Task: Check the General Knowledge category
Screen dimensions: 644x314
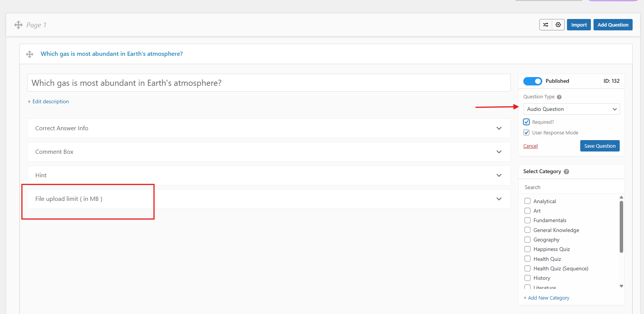Action: click(527, 230)
